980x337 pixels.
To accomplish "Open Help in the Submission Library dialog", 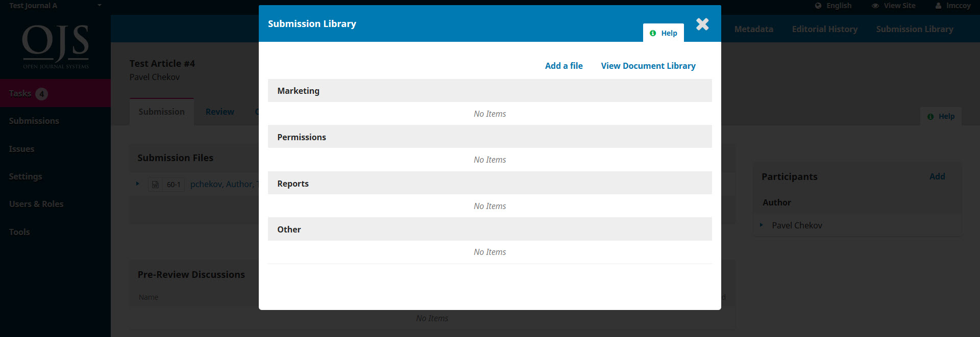I will (664, 33).
